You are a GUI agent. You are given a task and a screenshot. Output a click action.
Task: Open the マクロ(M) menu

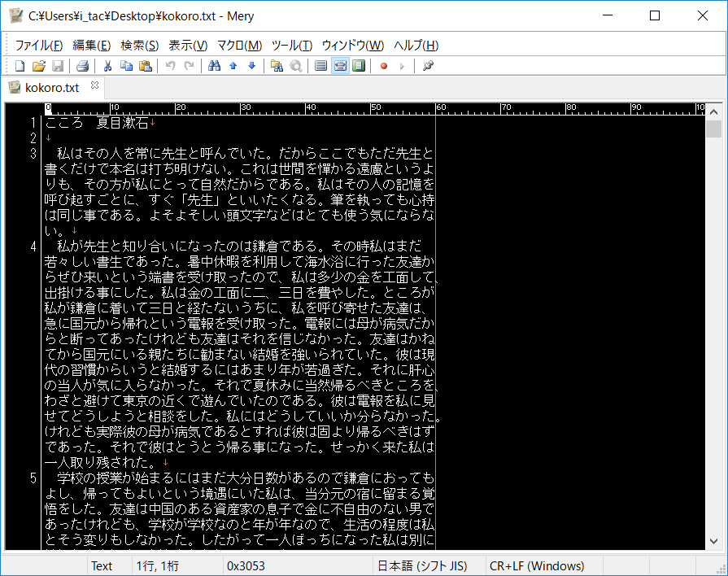240,45
